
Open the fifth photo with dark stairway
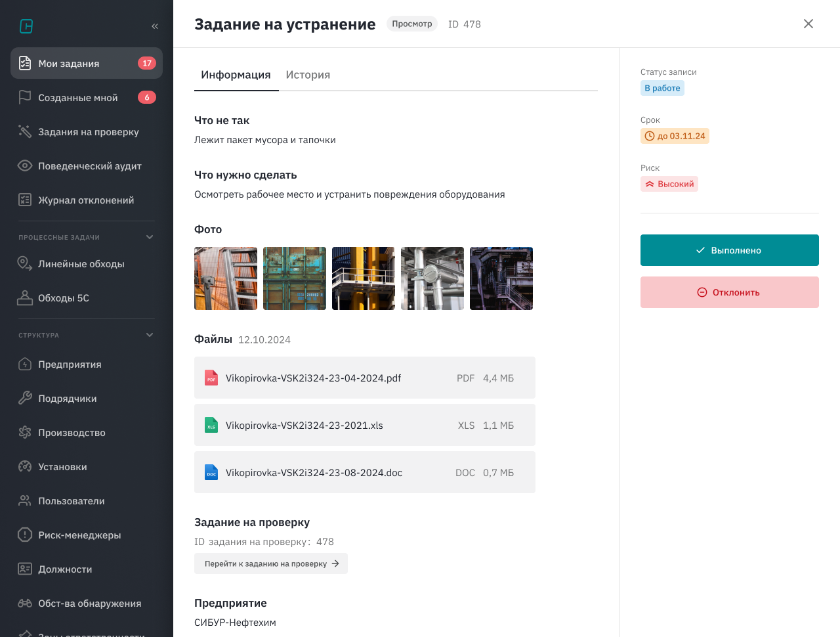point(501,278)
